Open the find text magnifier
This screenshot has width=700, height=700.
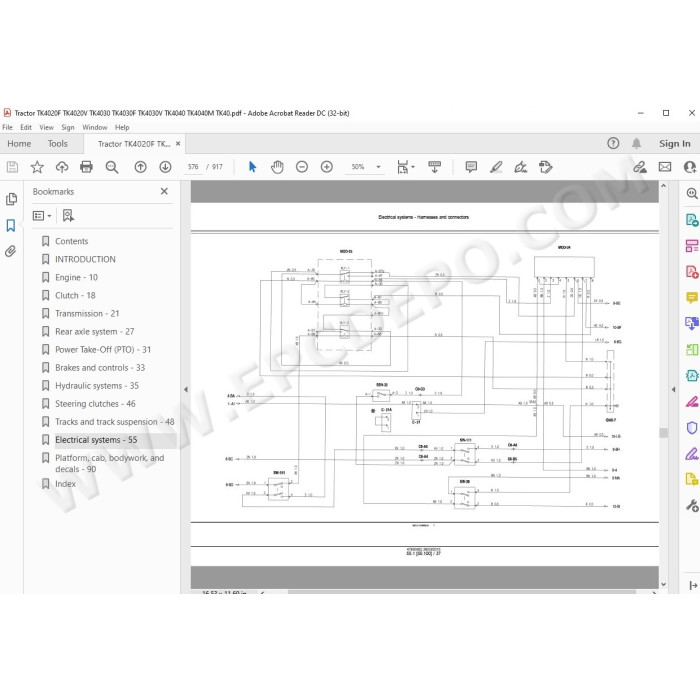112,167
